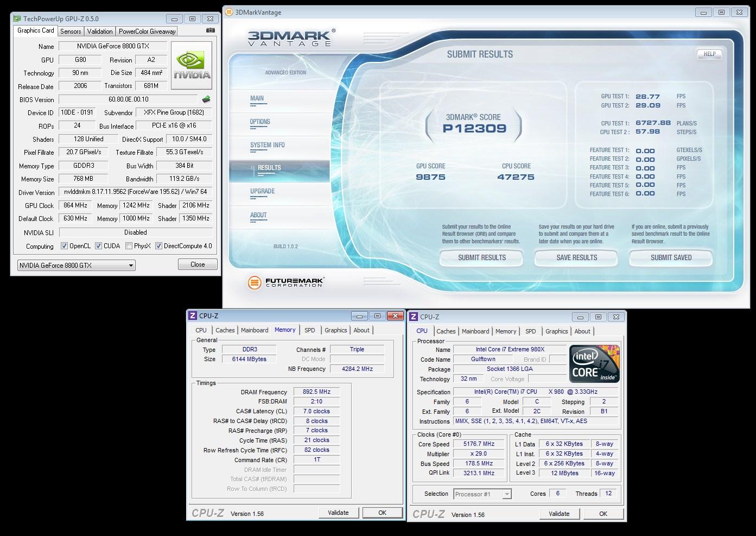Toggle the OpenCL checkbox
Viewport: 756px width, 536px height.
pyautogui.click(x=64, y=246)
